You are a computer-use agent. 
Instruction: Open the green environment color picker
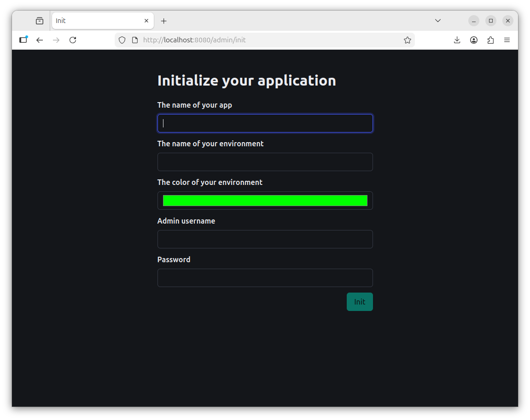265,200
